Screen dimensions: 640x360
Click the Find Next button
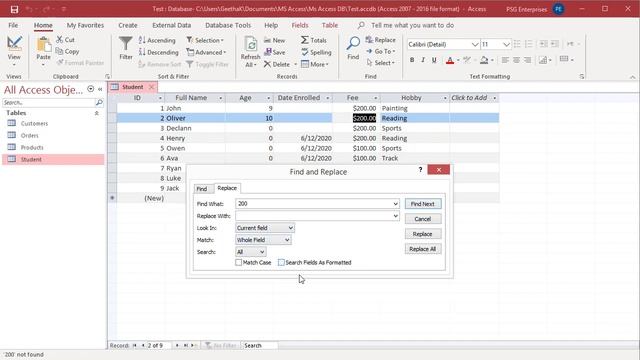[423, 204]
